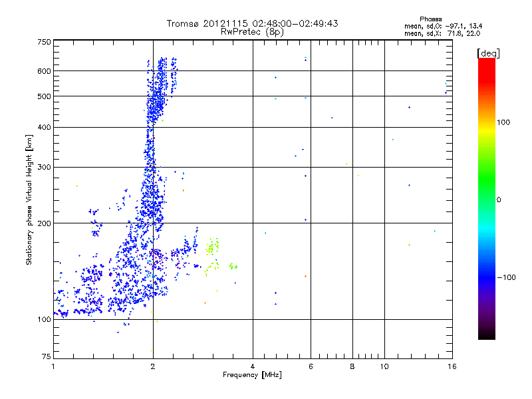Click the yellow-green point cluster near 3 MHz
This screenshot has height=399, width=532.
click(213, 247)
